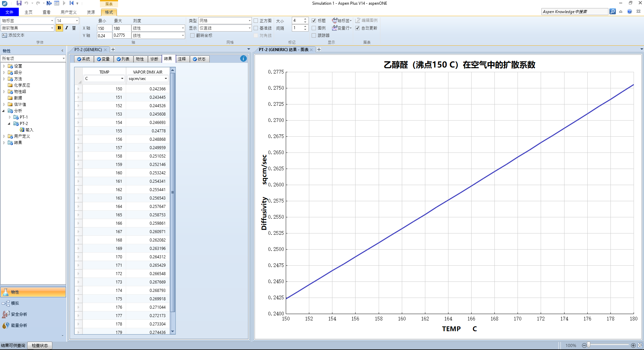Disable the 自动更新 auto-update checkbox

358,28
